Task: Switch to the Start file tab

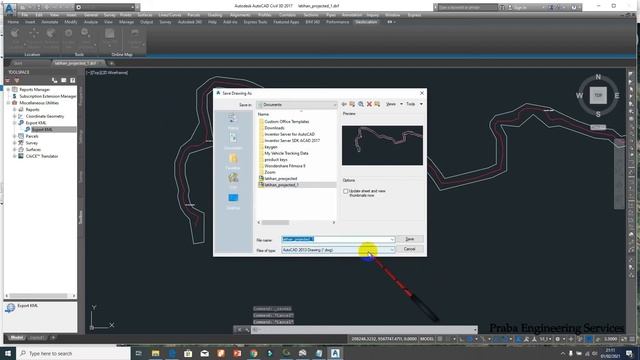Action: 18,63
